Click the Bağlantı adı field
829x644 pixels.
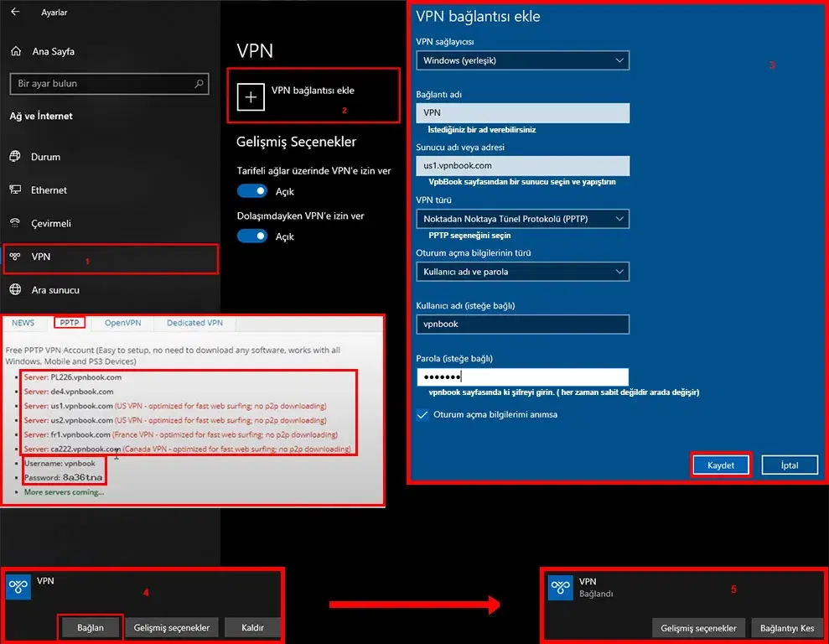point(522,112)
